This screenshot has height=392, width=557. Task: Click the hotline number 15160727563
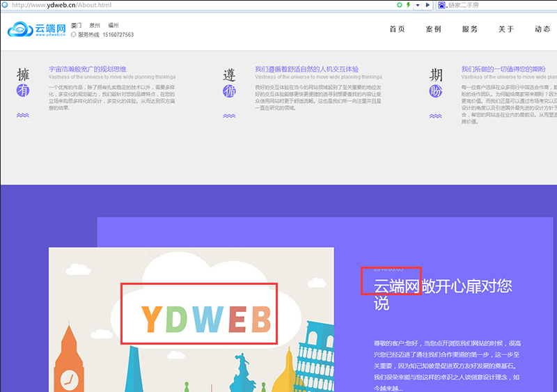[118, 35]
